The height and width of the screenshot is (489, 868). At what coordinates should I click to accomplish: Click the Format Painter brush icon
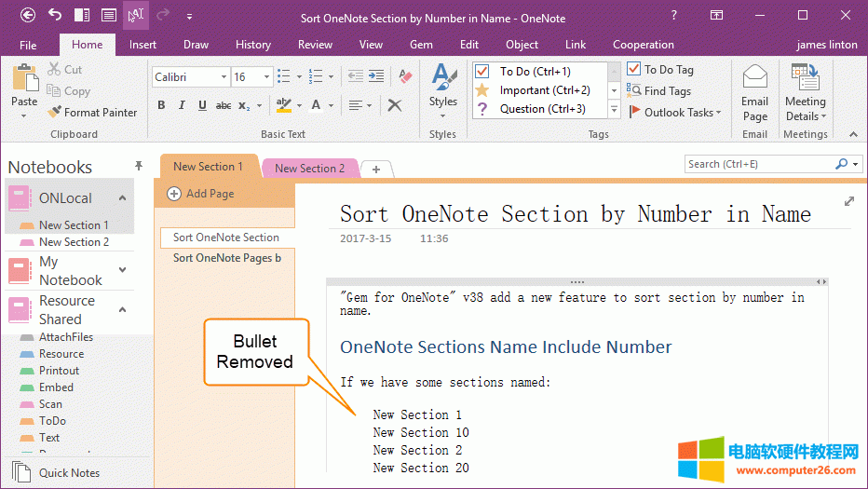[55, 113]
